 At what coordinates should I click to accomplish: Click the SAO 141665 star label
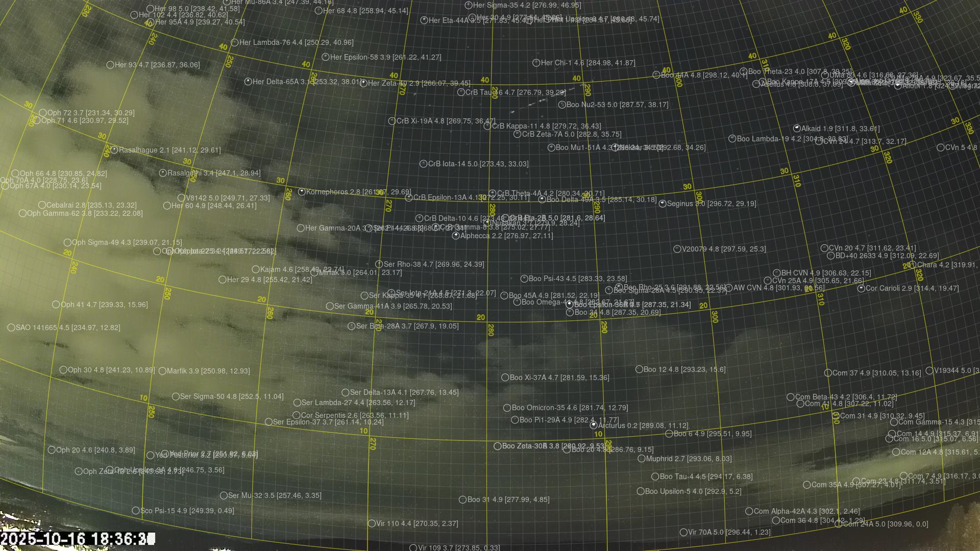(68, 328)
